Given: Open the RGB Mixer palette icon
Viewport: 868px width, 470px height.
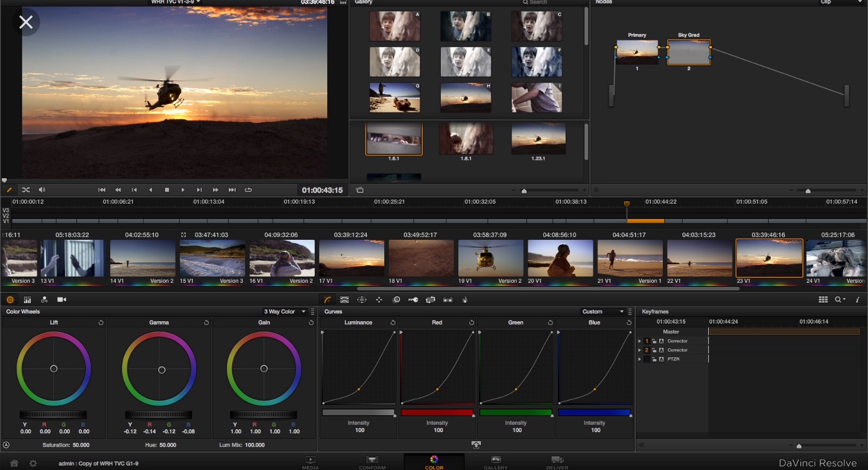Looking at the screenshot, I should [x=44, y=299].
